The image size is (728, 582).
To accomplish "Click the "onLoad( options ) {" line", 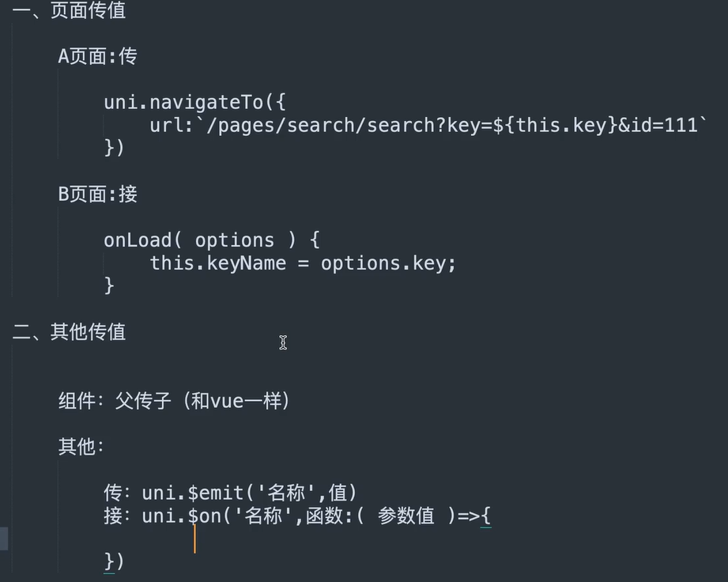I will click(x=211, y=240).
